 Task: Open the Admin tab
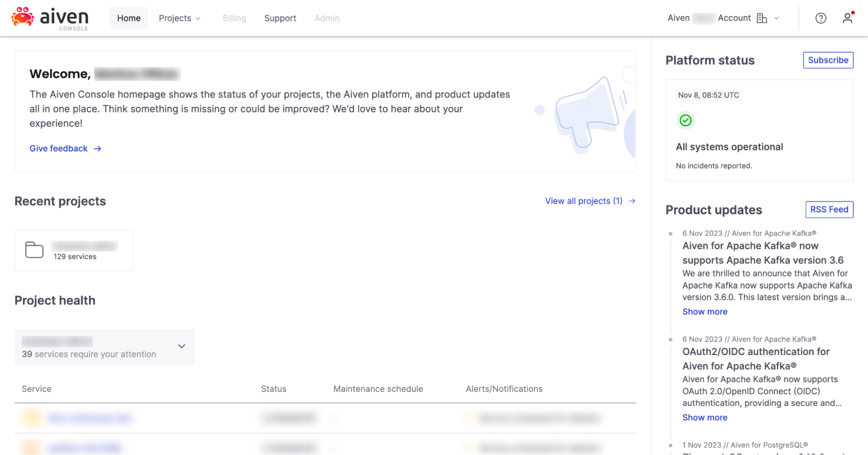(327, 18)
